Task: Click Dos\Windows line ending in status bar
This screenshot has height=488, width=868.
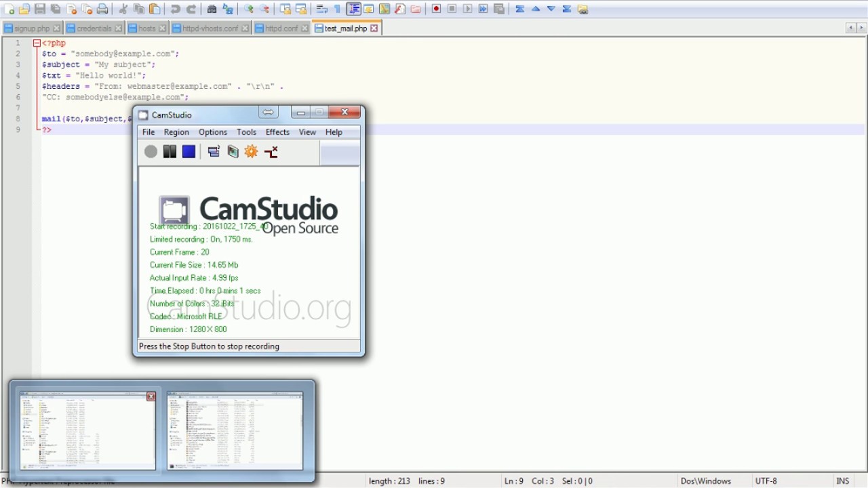Action: click(x=706, y=481)
